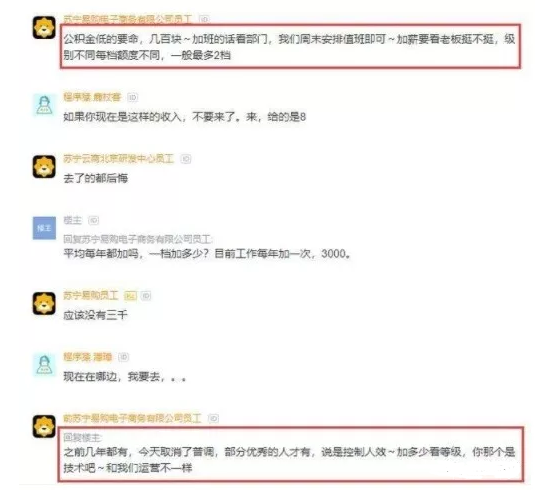Click the yellow badge beside 苏宁易购员工
The height and width of the screenshot is (499, 545).
coord(130,296)
